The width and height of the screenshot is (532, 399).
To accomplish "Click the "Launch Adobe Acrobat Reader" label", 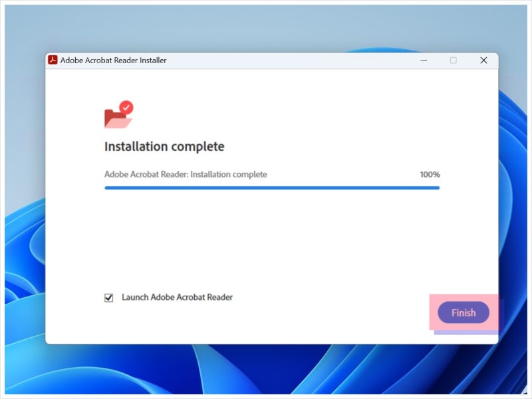I will pyautogui.click(x=177, y=297).
